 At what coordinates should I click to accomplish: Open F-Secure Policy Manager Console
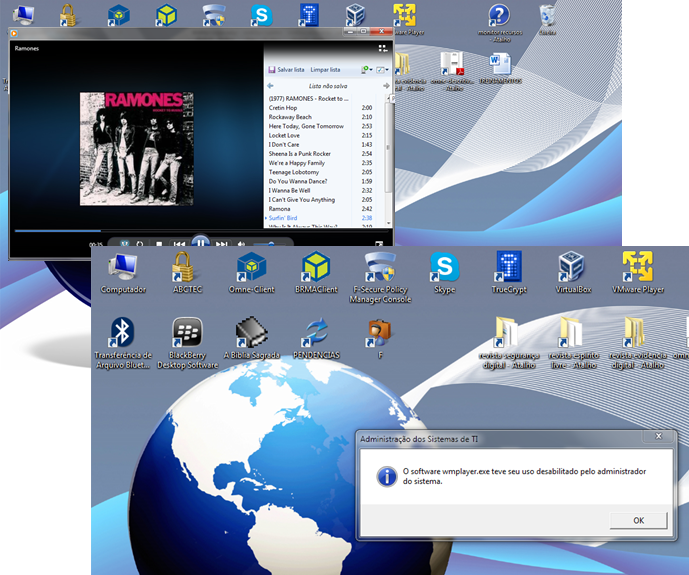click(381, 278)
